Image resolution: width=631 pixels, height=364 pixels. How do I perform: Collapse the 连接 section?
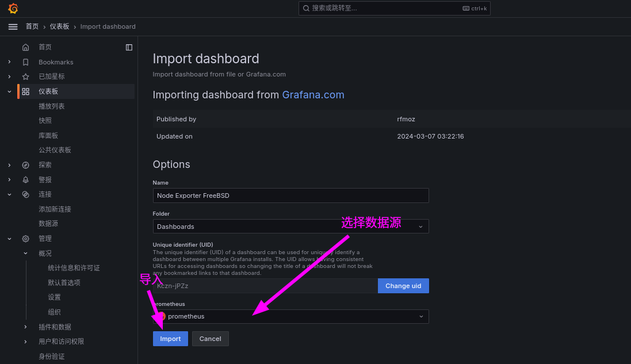click(9, 194)
